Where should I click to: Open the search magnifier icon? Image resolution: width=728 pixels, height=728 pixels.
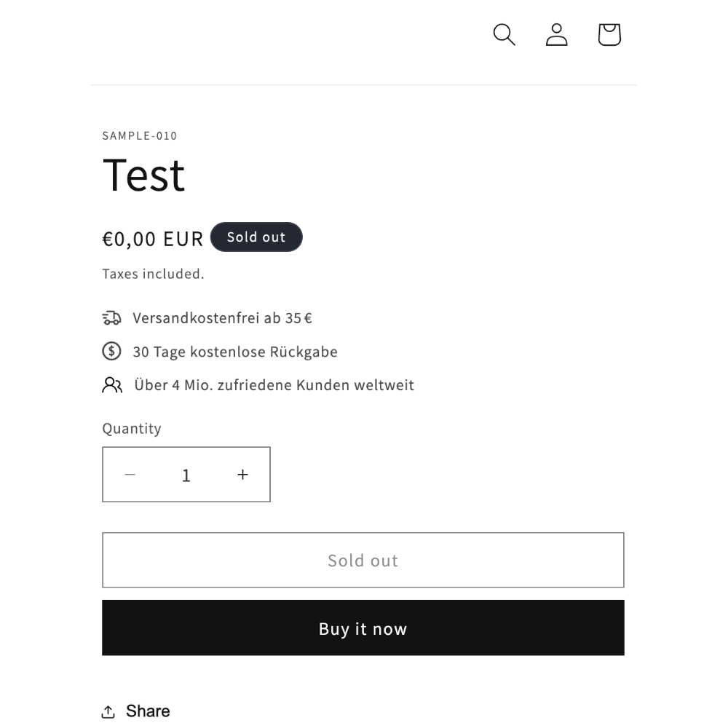point(504,35)
